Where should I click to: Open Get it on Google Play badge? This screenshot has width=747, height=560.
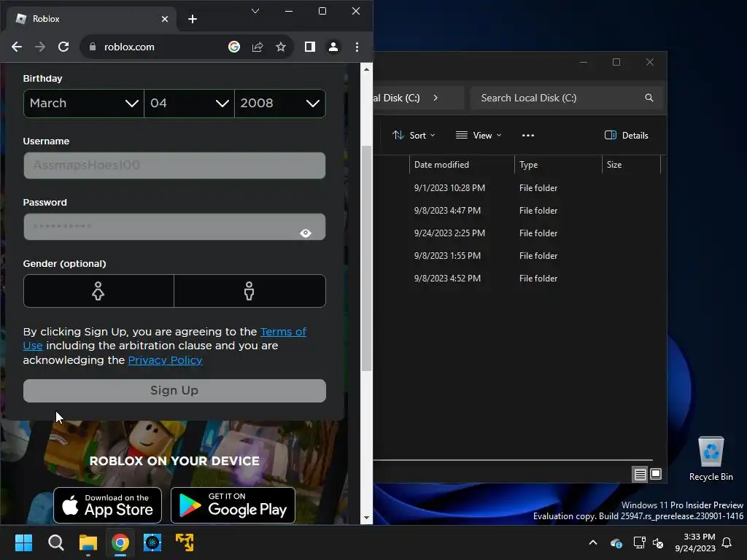pyautogui.click(x=233, y=505)
